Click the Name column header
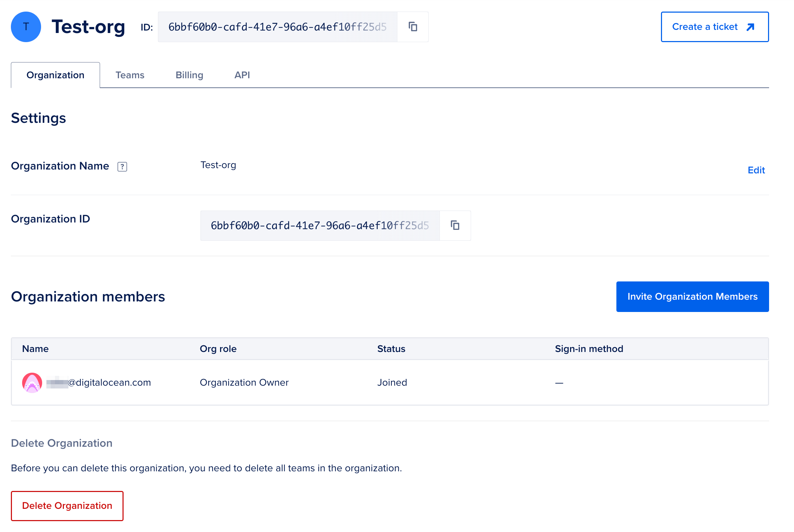 (x=35, y=348)
